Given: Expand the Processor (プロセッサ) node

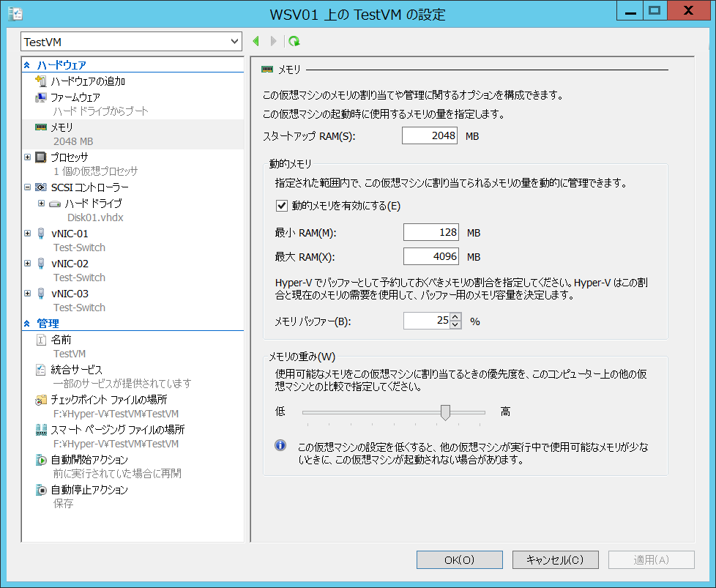Looking at the screenshot, I should pyautogui.click(x=27, y=157).
